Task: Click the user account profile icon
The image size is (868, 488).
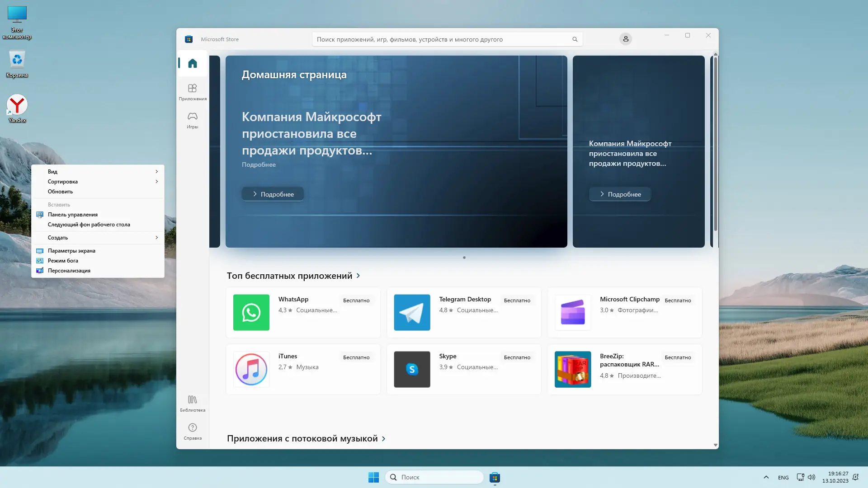Action: [626, 39]
